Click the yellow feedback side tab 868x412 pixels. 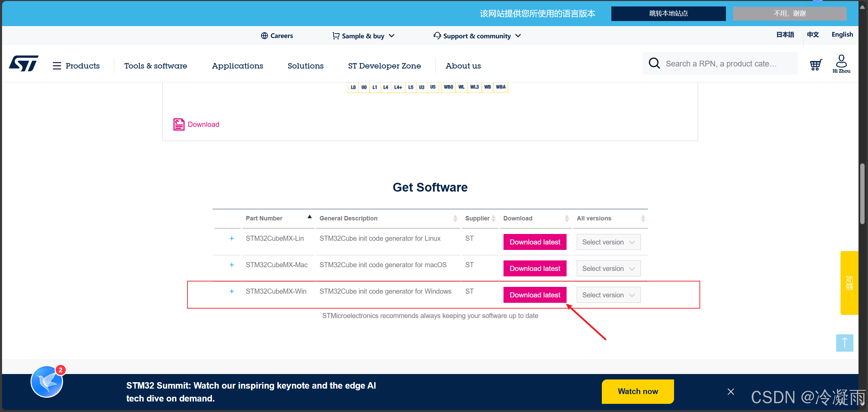[x=849, y=283]
